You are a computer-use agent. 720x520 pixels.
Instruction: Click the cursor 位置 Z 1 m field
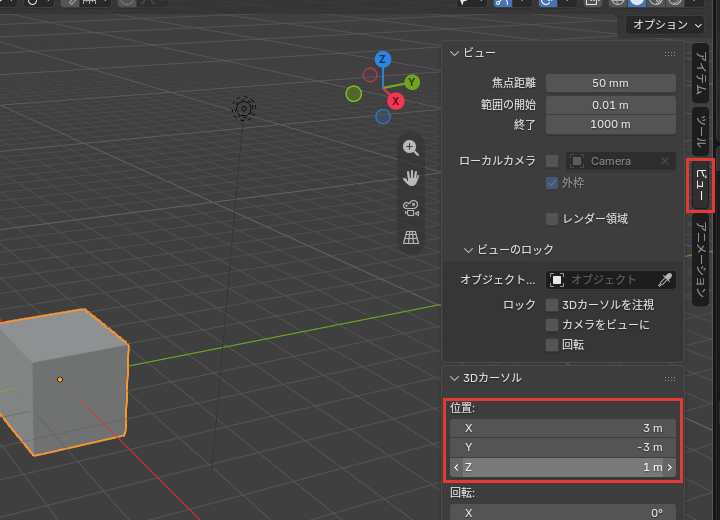pyautogui.click(x=562, y=468)
